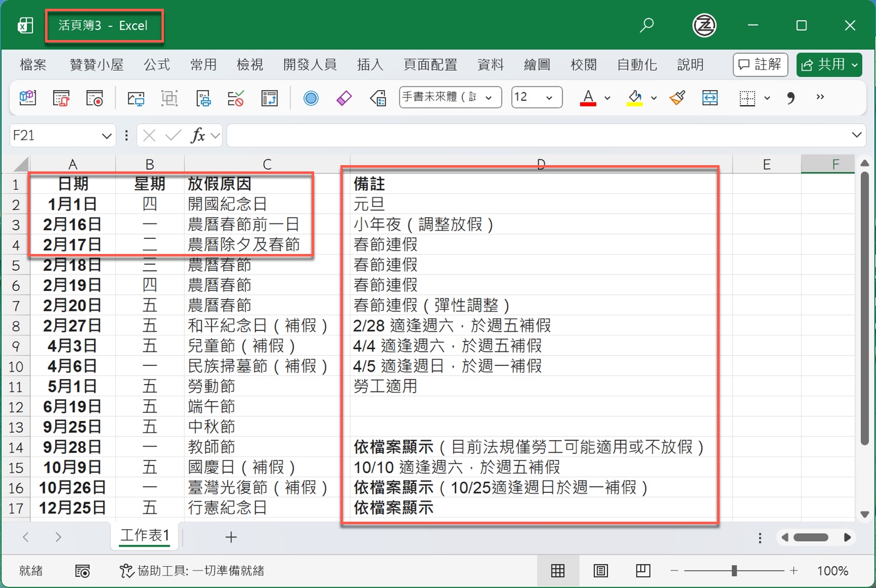Switch to Normal view in status bar
This screenshot has height=588, width=876.
click(558, 570)
